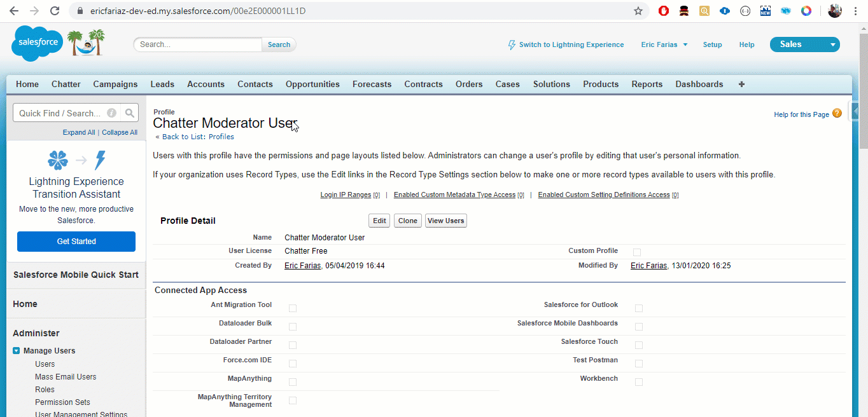Open Login IP Ranges link
The height and width of the screenshot is (417, 868).
coord(346,195)
